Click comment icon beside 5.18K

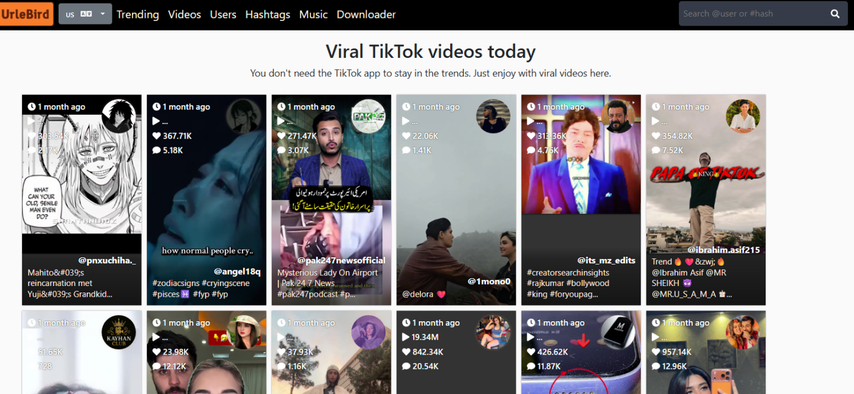[156, 150]
